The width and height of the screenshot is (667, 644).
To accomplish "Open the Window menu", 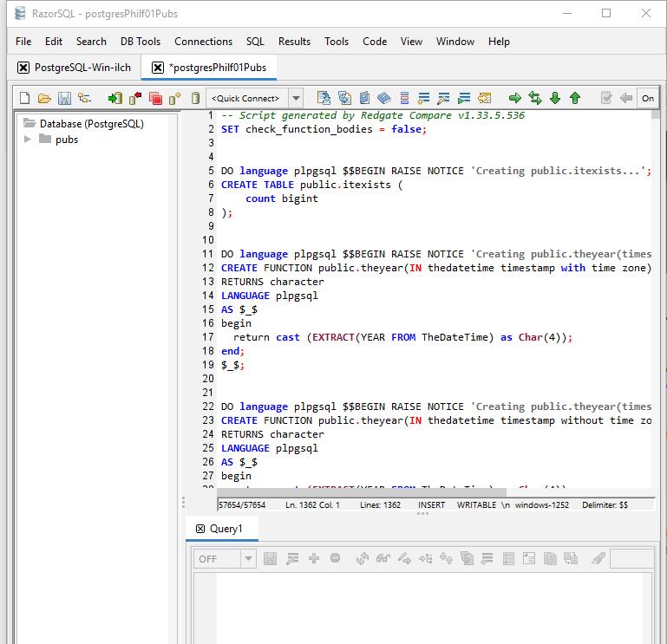I will click(x=455, y=42).
